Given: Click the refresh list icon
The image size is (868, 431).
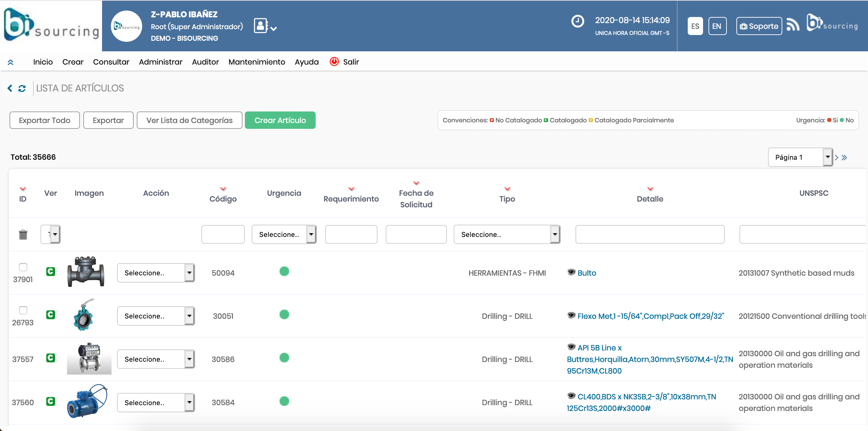Looking at the screenshot, I should [x=22, y=88].
